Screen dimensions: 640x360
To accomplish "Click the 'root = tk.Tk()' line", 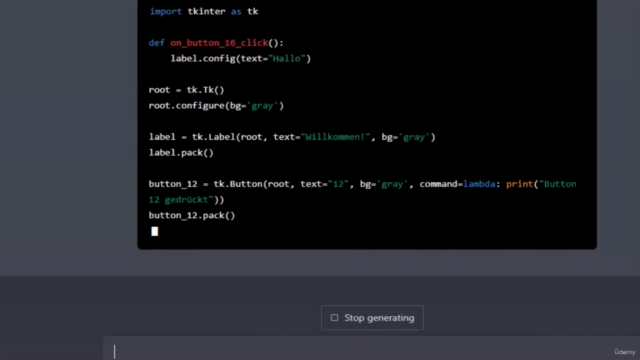I will (x=187, y=90).
